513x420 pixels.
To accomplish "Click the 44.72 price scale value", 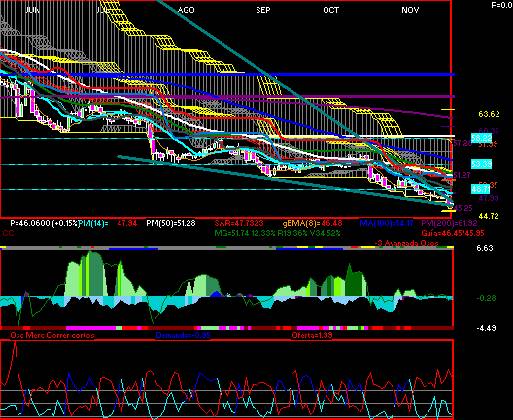I will pos(488,217).
